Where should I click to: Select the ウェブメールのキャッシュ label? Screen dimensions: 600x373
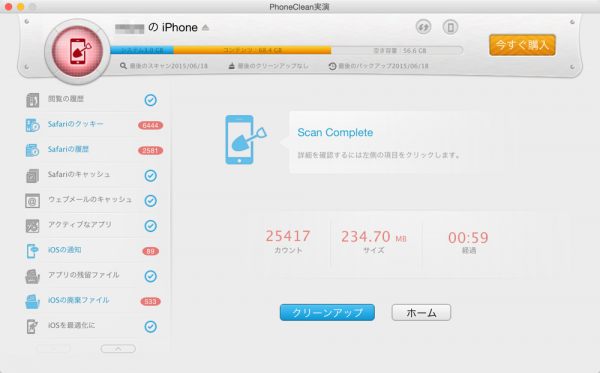pyautogui.click(x=90, y=199)
